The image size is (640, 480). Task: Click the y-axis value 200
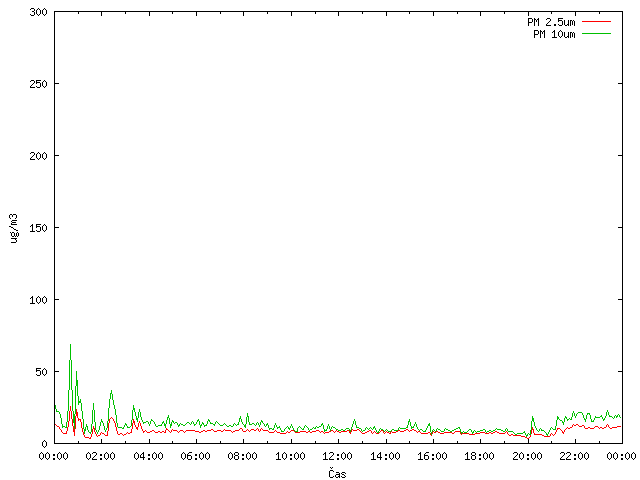38,156
